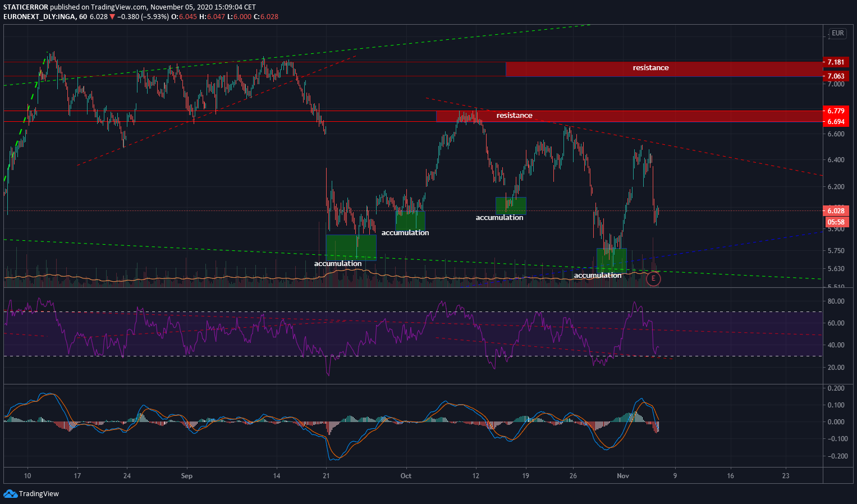Click the accumulation label near Oct 1

coord(405,233)
